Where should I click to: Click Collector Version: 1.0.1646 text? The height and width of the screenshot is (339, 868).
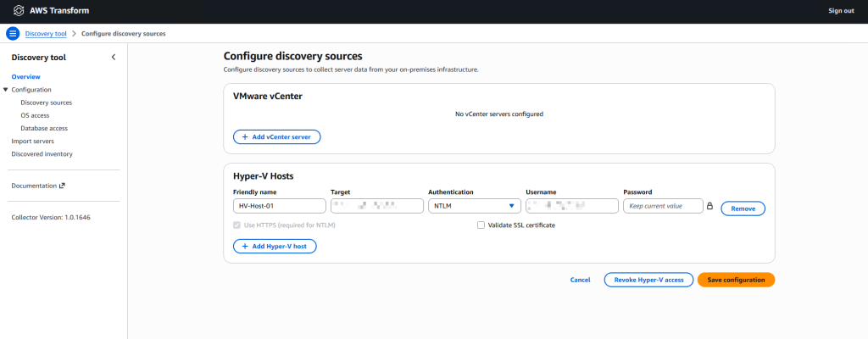(x=51, y=218)
